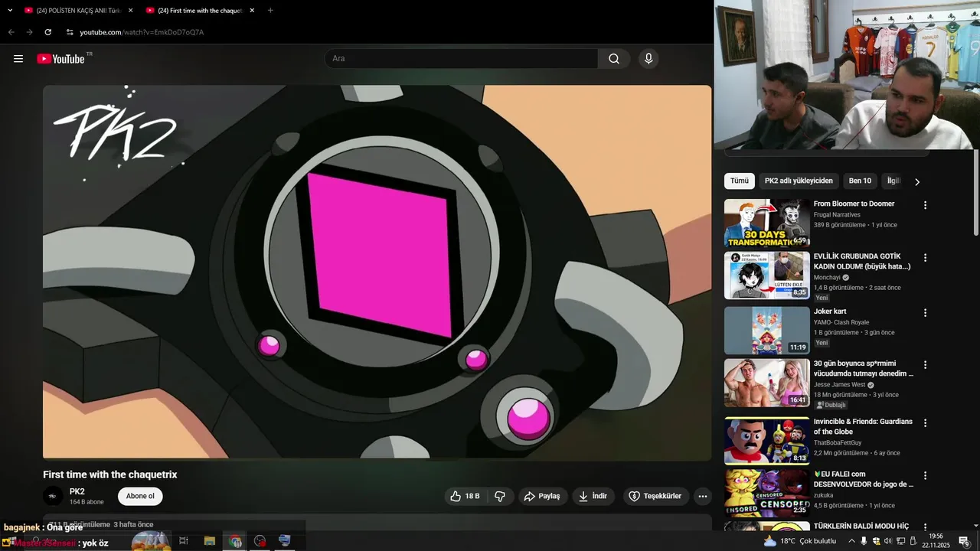
Task: Open Task View on the taskbar
Action: pyautogui.click(x=184, y=541)
